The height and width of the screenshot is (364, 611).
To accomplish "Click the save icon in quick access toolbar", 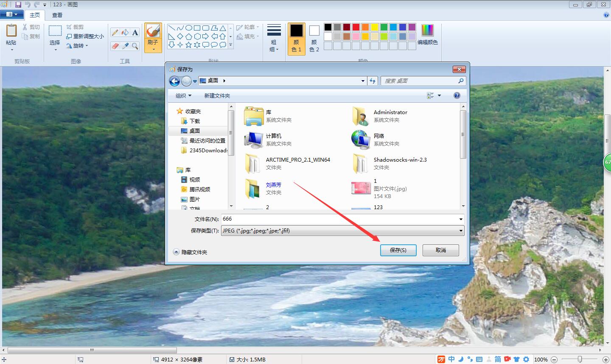I will pyautogui.click(x=18, y=5).
